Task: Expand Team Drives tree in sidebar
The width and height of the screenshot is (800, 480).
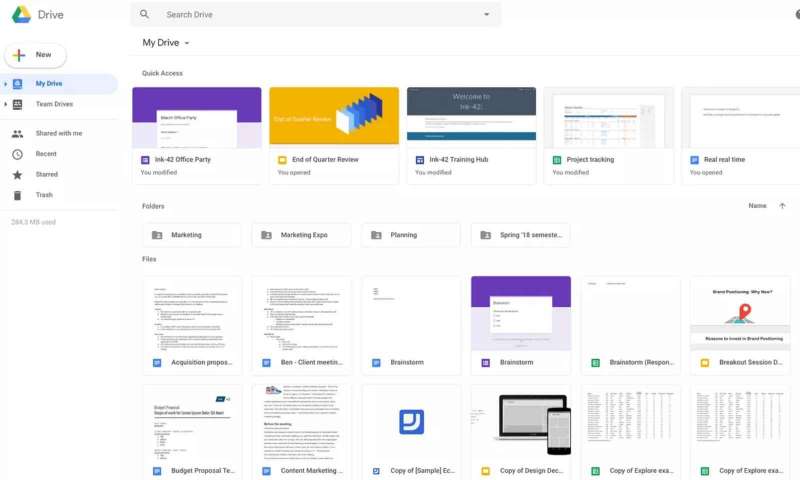Action: (x=6, y=104)
